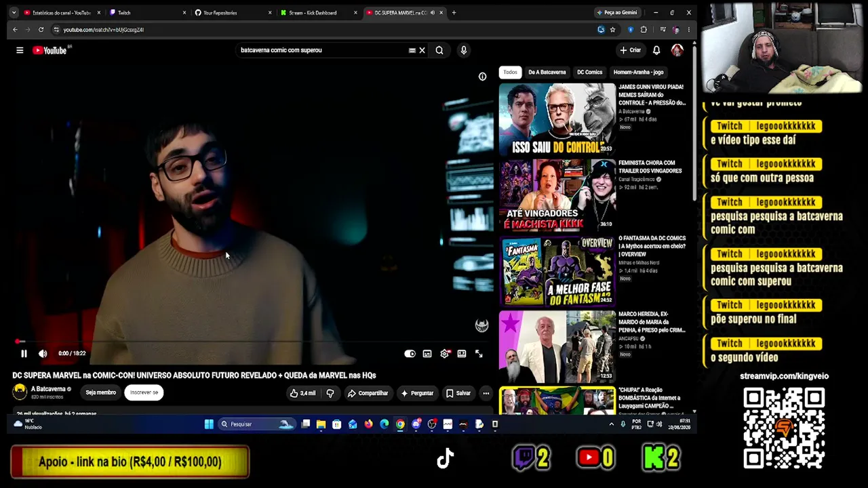Pause the video
The height and width of the screenshot is (488, 868).
24,354
